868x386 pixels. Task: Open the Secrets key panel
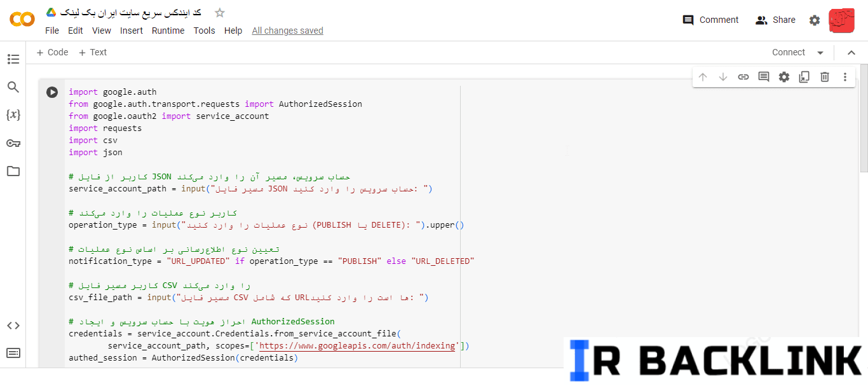(13, 143)
